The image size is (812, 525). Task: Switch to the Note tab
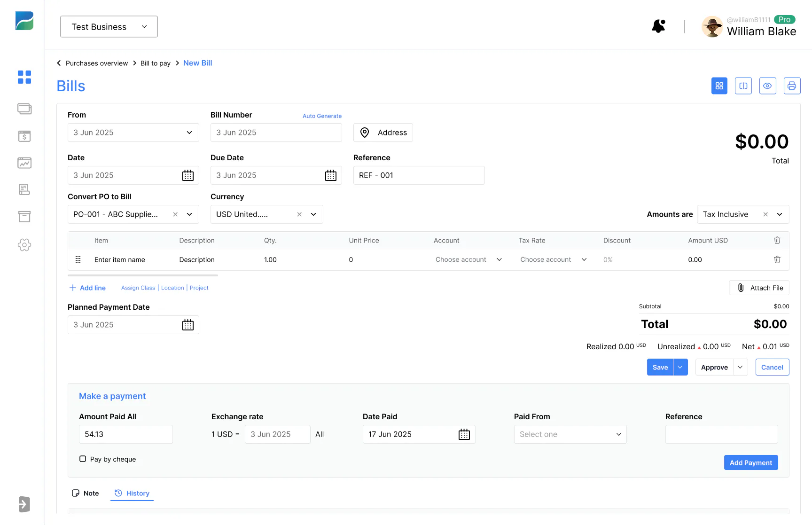point(86,493)
